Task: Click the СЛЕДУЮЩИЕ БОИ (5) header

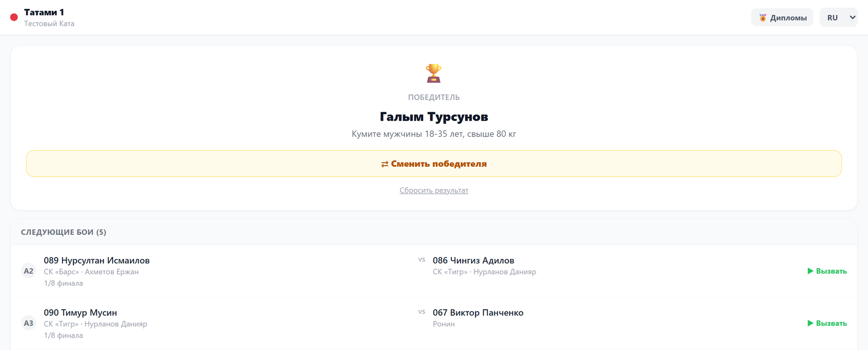Action: [63, 232]
